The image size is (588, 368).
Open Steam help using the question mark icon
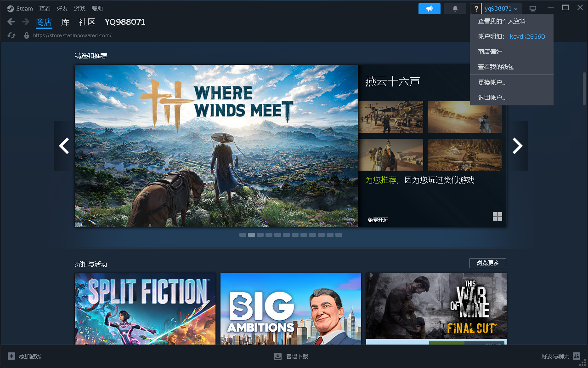[475, 8]
